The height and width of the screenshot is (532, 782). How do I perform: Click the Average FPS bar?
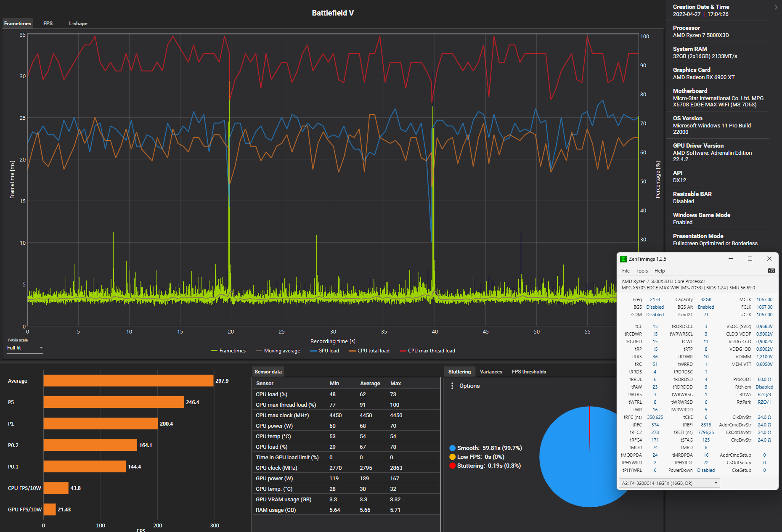(x=128, y=381)
